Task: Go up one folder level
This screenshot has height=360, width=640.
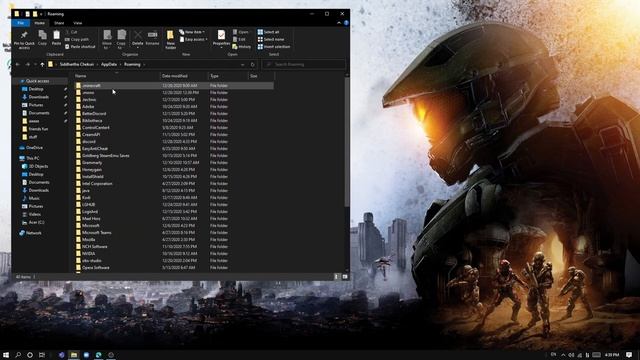Action: (x=42, y=64)
